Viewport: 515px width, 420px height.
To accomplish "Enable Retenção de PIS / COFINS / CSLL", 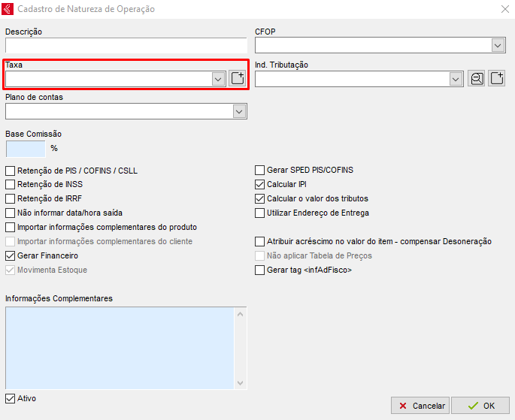I will point(11,171).
